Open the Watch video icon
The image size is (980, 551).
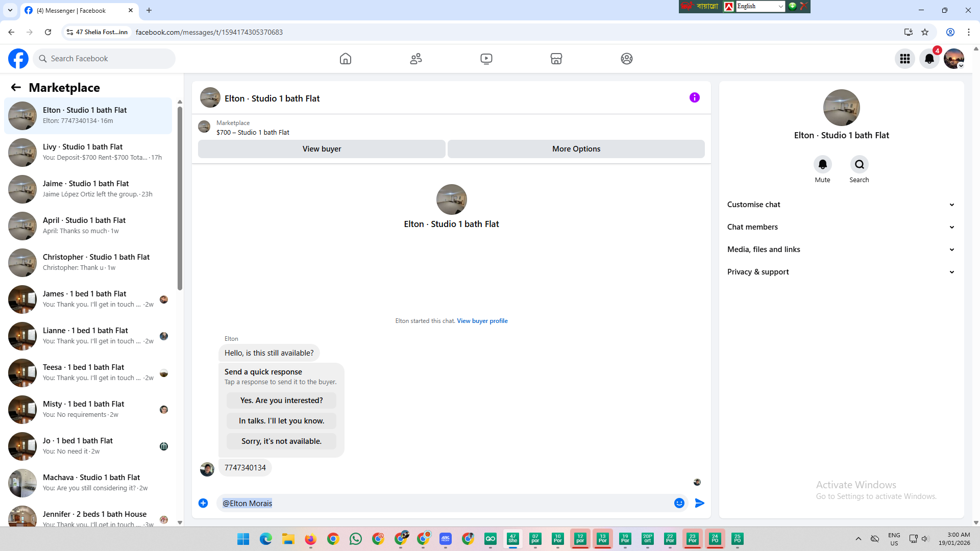point(486,59)
